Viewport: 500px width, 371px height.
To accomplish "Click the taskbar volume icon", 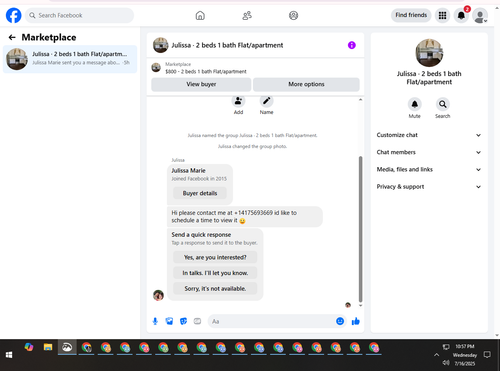I will (x=446, y=363).
